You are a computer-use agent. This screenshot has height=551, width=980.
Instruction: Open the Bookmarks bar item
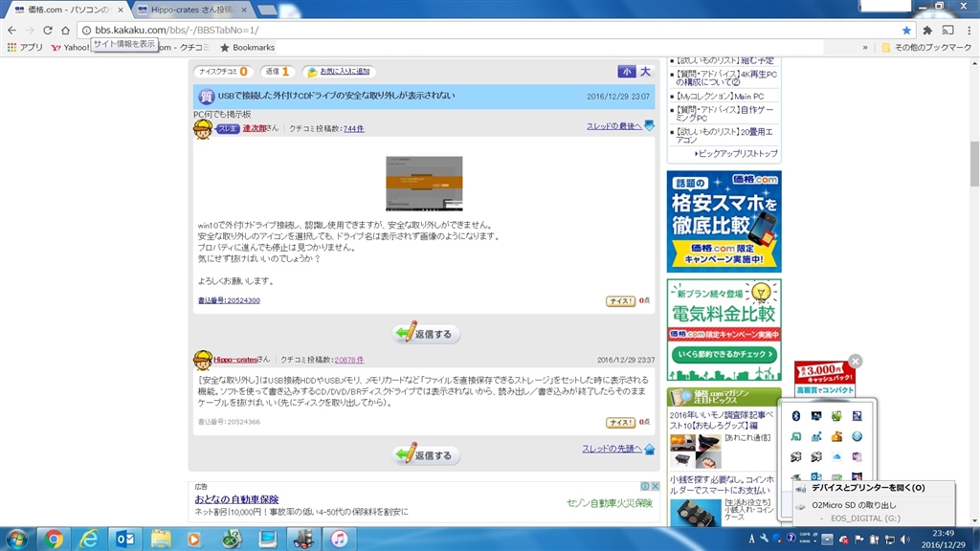[247, 48]
